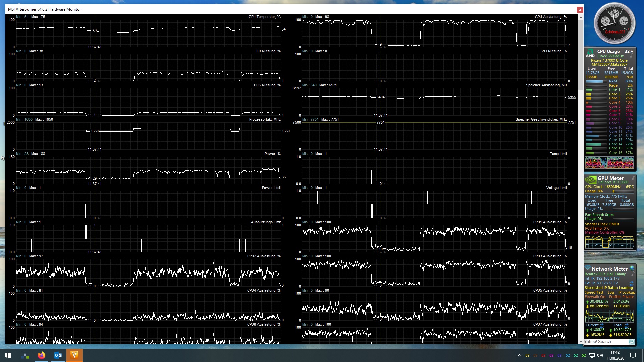Viewport: 644px width, 362px height.
Task: Open the Log link in Network Meter
Action: [x=611, y=292]
